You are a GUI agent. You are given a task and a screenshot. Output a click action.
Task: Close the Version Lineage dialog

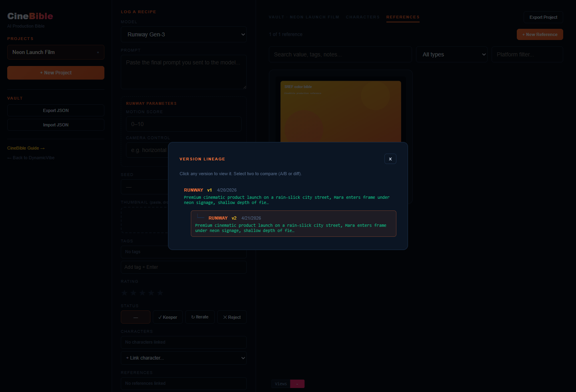(x=390, y=159)
